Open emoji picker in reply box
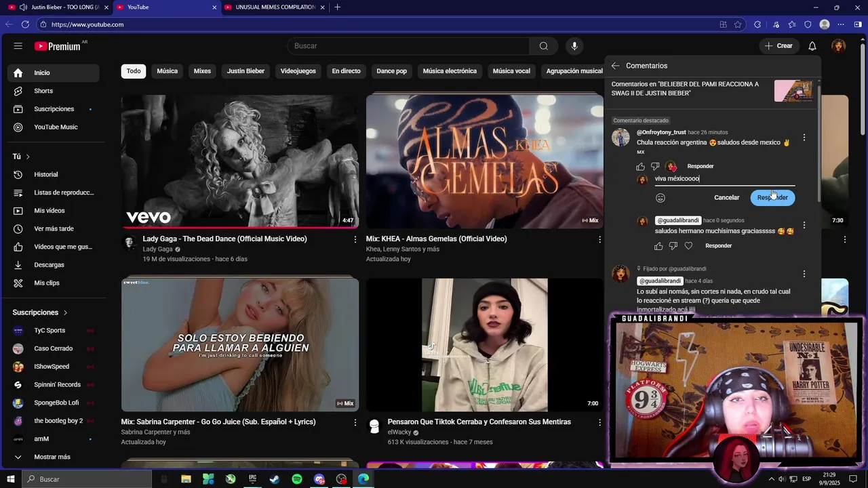Image resolution: width=868 pixels, height=488 pixels. pos(660,198)
